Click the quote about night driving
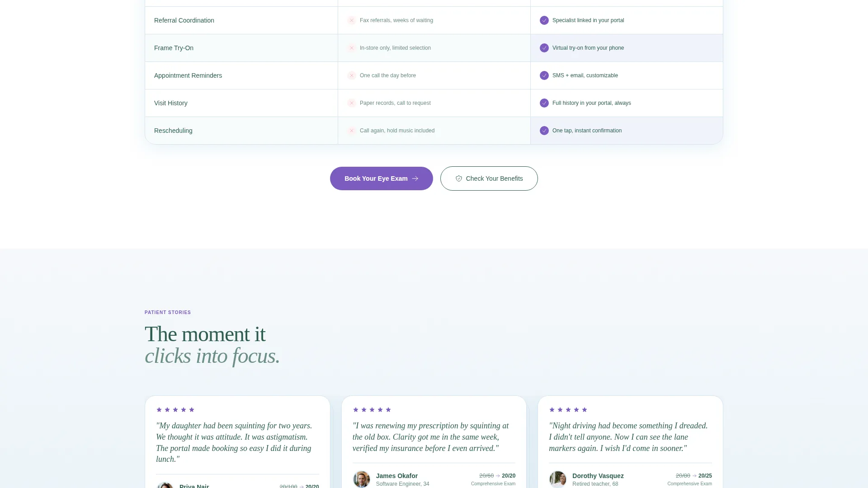The height and width of the screenshot is (488, 868). pos(628,437)
